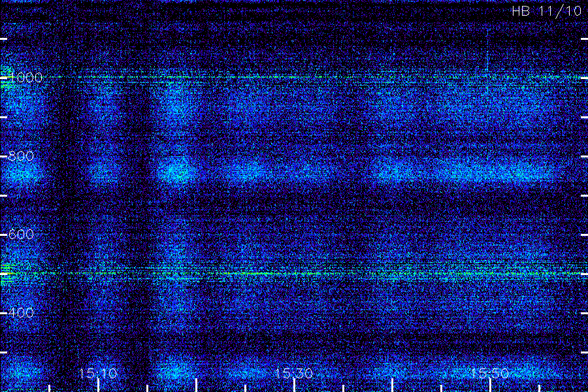The width and height of the screenshot is (588, 392).
Task: Click the HB 11/10 header label
Action: pos(546,11)
